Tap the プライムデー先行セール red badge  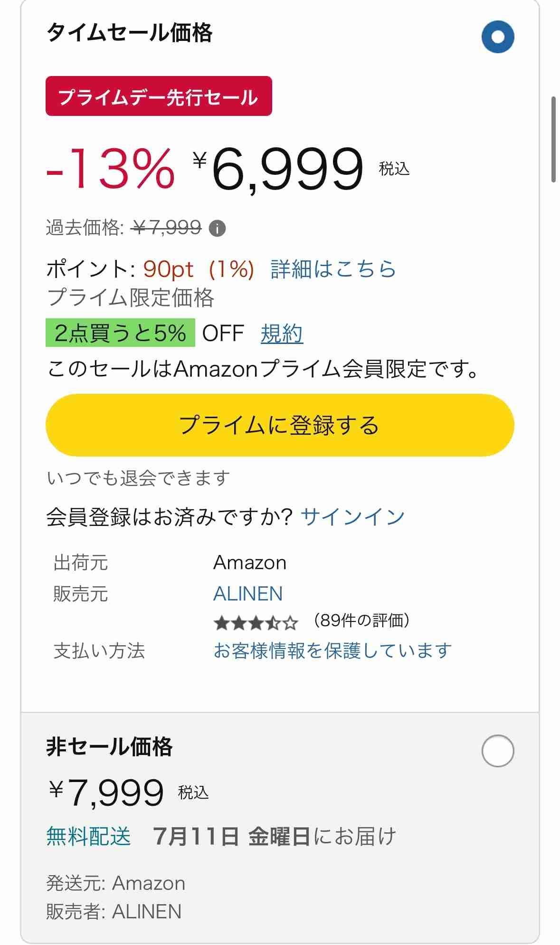pos(159,96)
